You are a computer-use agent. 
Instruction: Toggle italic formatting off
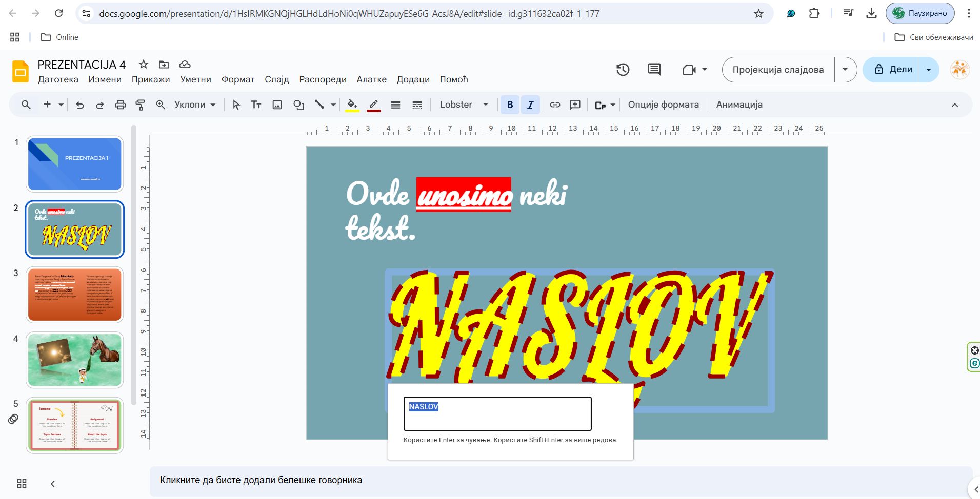click(x=530, y=105)
